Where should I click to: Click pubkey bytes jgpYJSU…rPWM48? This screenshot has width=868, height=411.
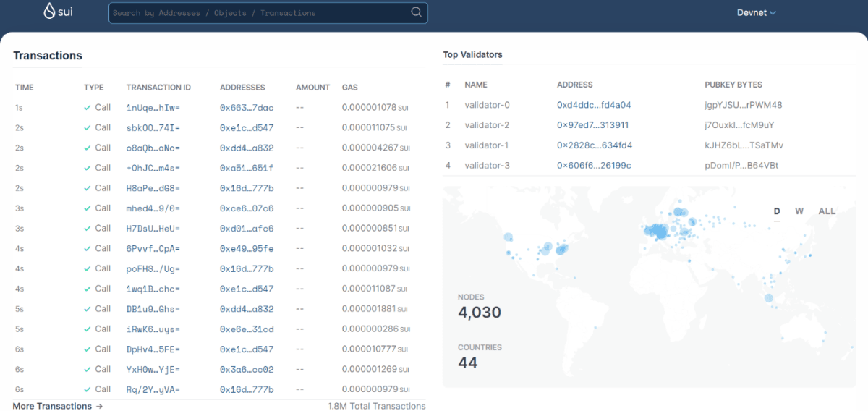pos(743,105)
